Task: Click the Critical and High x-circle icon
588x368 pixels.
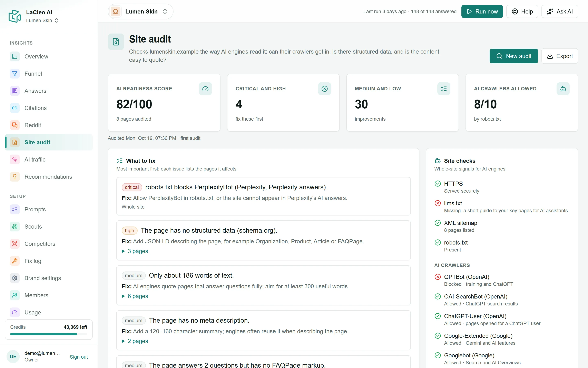Action: [325, 89]
